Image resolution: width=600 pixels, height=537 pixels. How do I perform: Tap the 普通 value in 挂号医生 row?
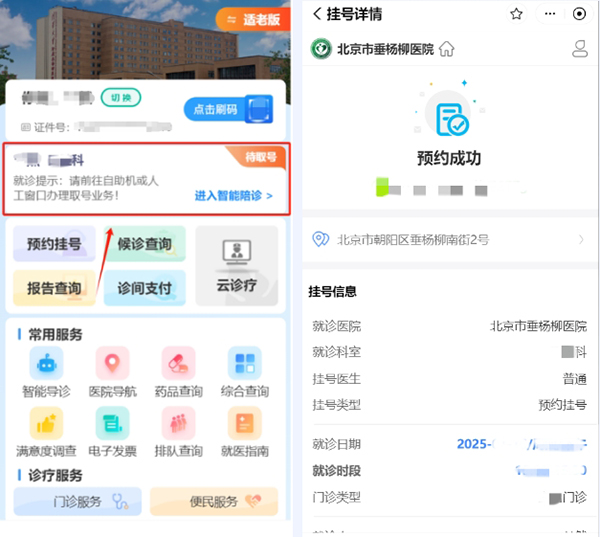(x=575, y=379)
